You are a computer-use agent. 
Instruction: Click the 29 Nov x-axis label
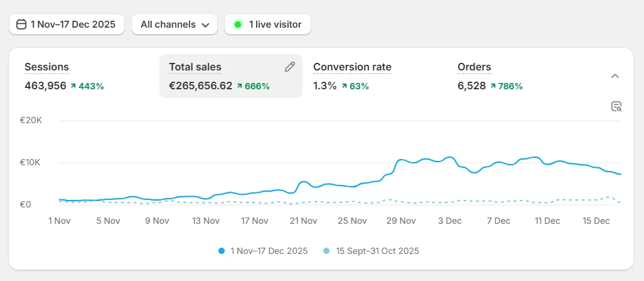pos(401,221)
